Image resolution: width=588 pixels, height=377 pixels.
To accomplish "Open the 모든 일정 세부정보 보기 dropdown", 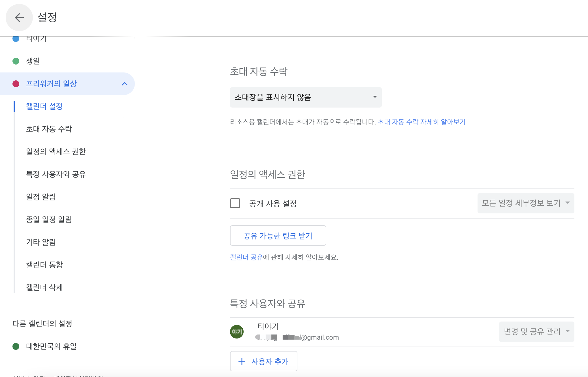I will point(525,203).
